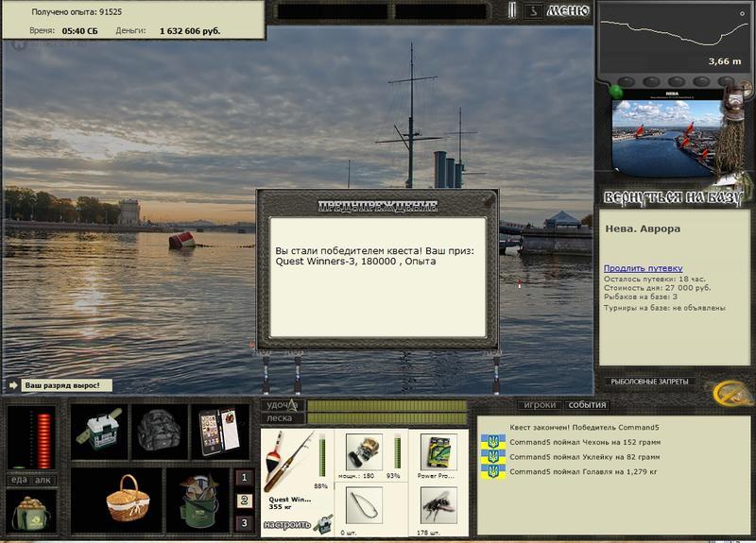This screenshot has height=543, width=756.
Task: Click the reel icon with power 180
Action: [x=364, y=452]
